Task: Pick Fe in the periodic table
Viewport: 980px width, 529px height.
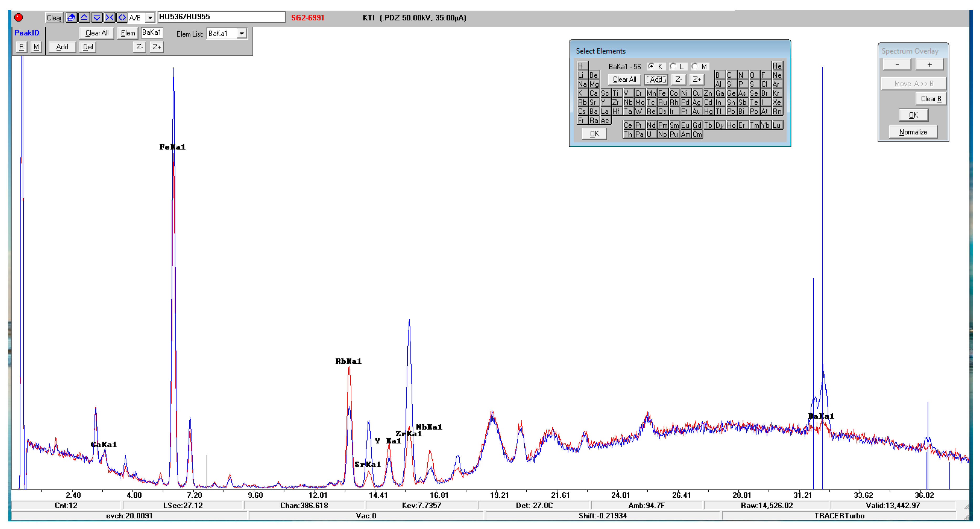Action: click(x=662, y=93)
